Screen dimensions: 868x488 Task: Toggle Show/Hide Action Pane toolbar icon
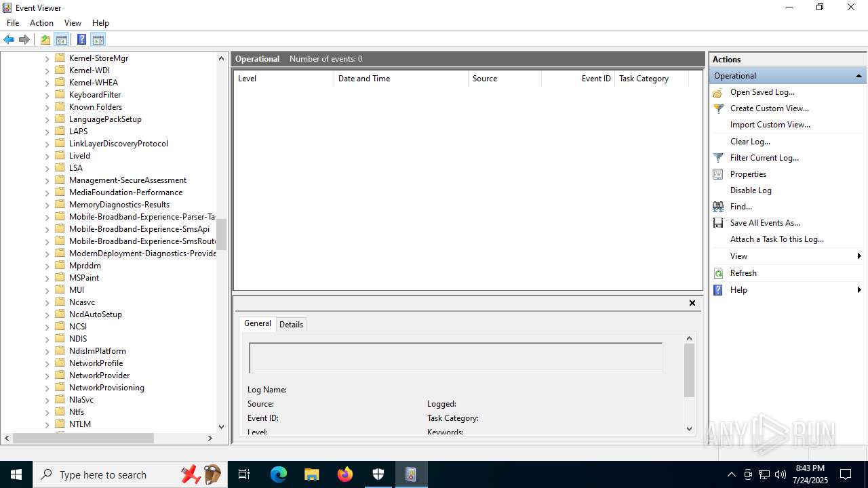(98, 39)
